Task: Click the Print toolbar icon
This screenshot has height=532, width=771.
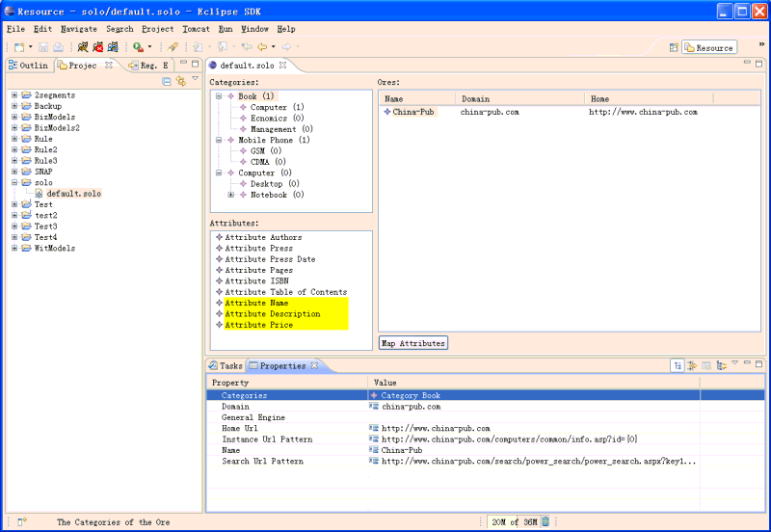Action: [x=58, y=47]
